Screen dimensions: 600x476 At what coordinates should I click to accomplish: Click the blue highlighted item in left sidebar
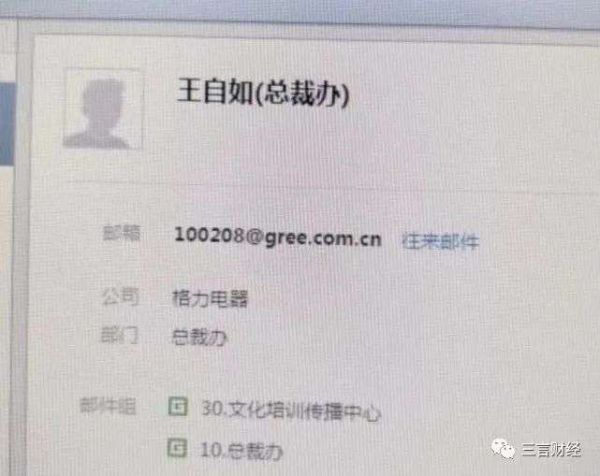tap(8, 122)
